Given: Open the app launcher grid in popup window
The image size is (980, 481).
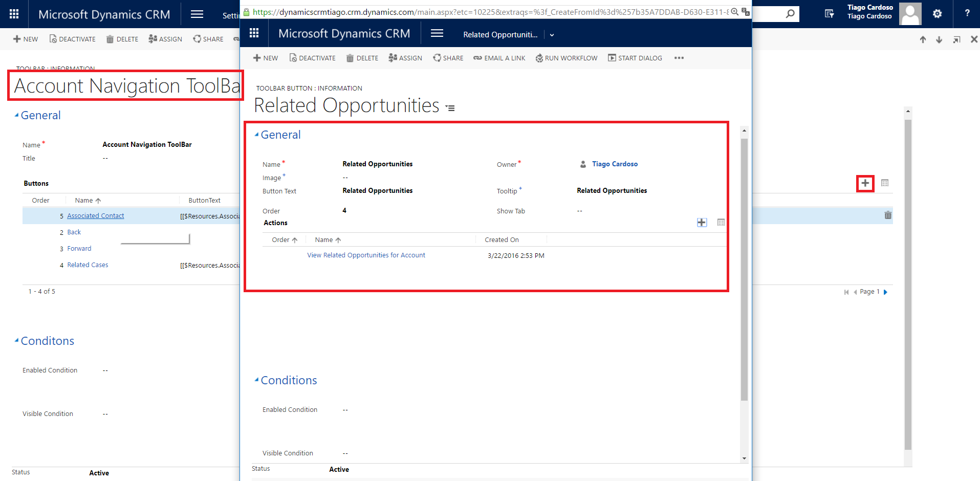Looking at the screenshot, I should 254,34.
